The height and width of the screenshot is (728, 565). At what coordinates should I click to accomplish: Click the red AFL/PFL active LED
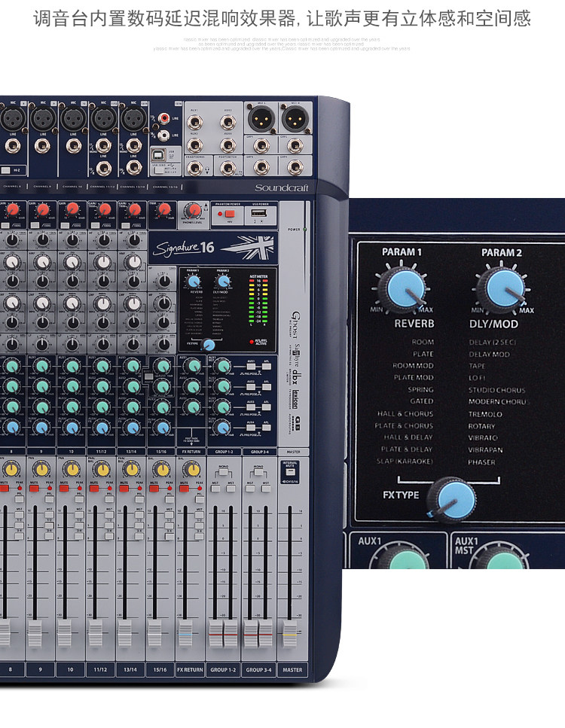(252, 342)
